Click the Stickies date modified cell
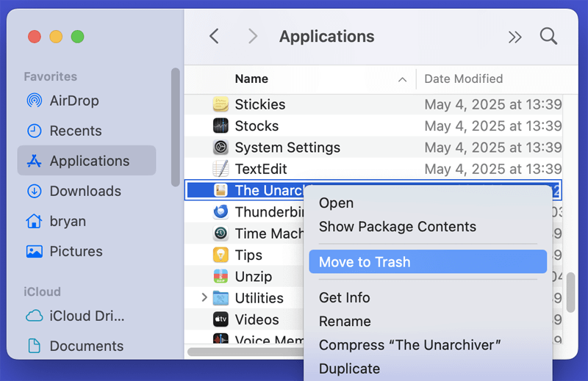Image resolution: width=588 pixels, height=381 pixels. pos(492,104)
